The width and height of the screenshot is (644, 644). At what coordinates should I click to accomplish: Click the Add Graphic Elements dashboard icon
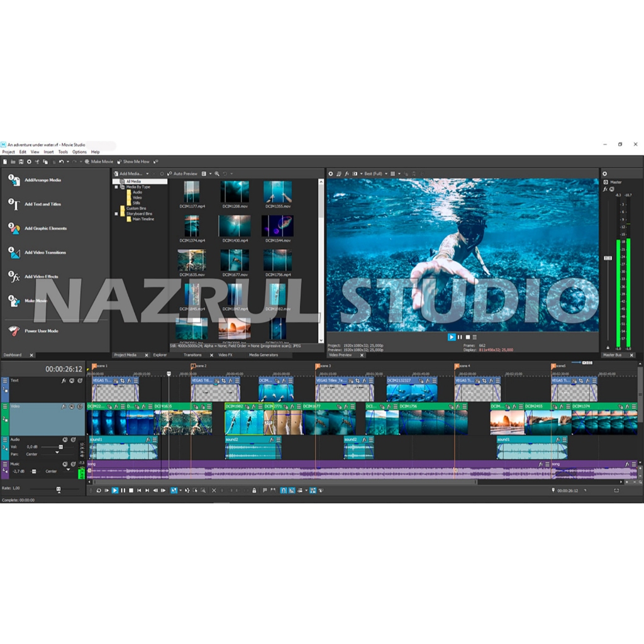(x=14, y=228)
